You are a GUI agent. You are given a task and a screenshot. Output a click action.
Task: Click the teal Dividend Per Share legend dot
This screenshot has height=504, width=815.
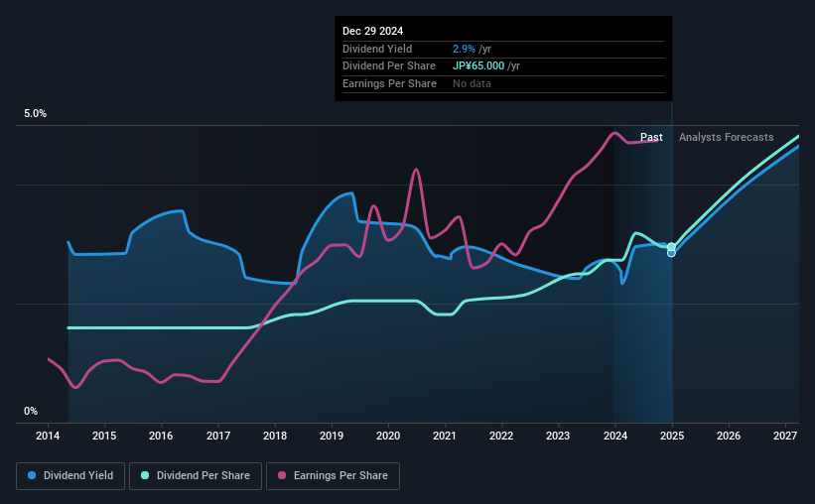pos(145,475)
